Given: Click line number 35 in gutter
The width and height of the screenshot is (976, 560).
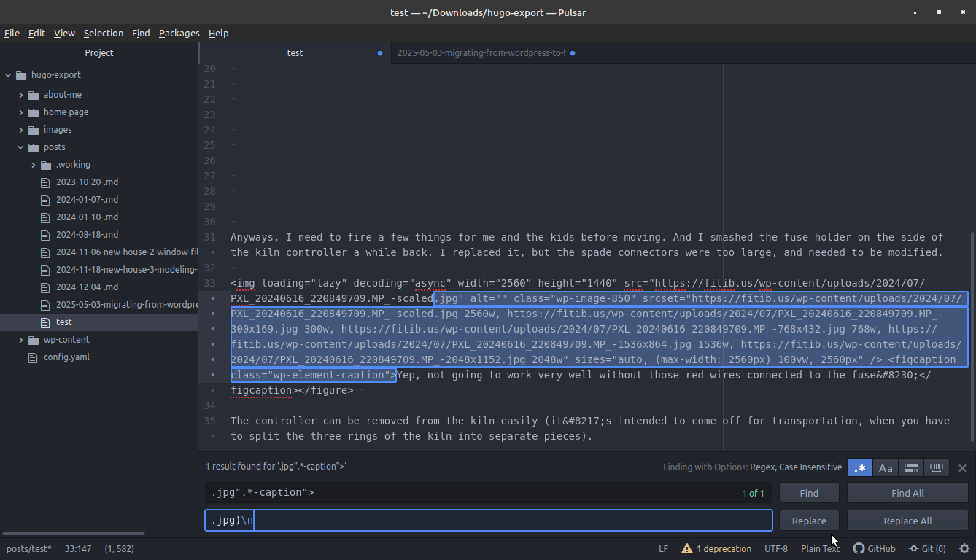Looking at the screenshot, I should coord(209,421).
